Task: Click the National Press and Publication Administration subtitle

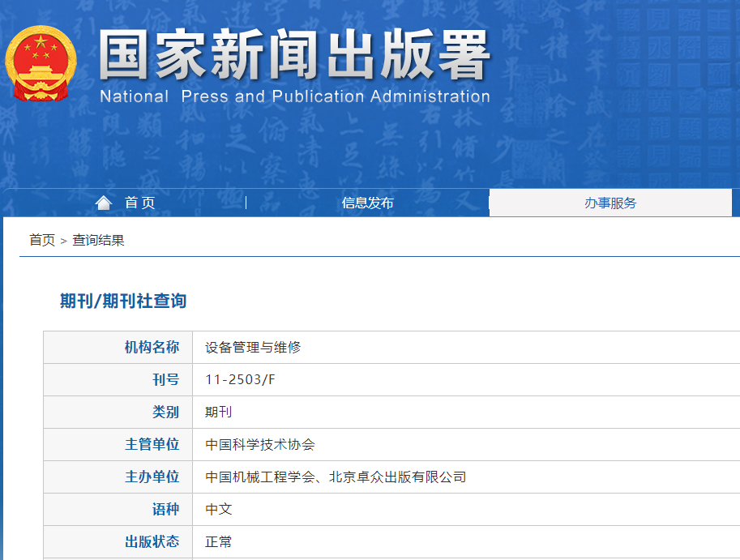Action: coord(294,96)
